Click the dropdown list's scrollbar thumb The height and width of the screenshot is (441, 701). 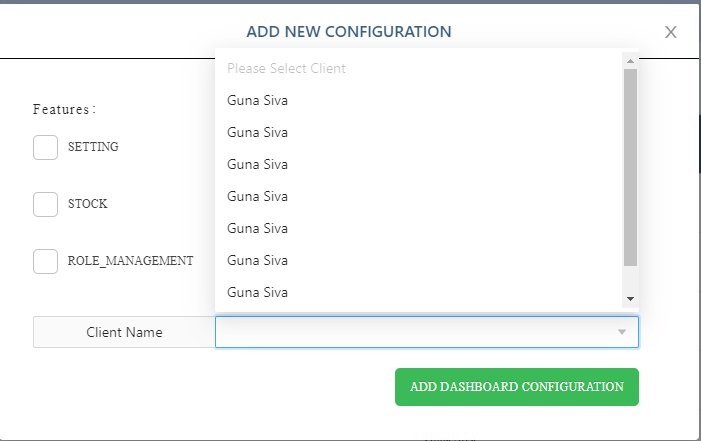pyautogui.click(x=630, y=167)
